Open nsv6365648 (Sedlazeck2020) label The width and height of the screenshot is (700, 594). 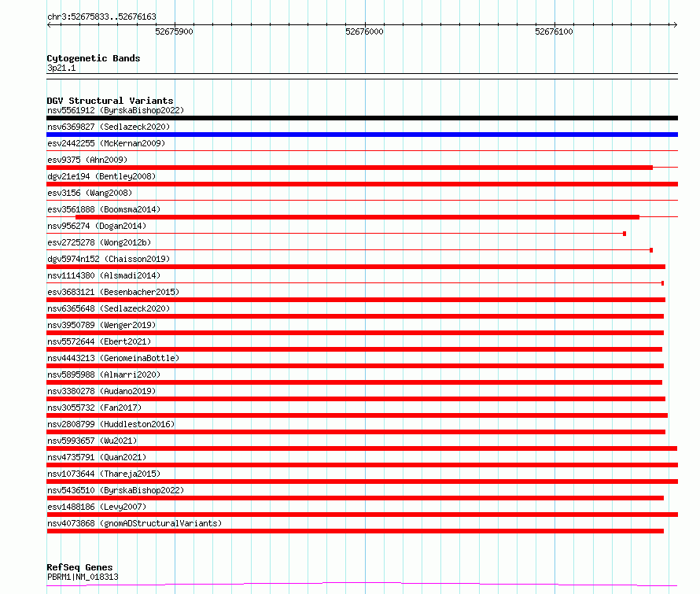click(109, 308)
